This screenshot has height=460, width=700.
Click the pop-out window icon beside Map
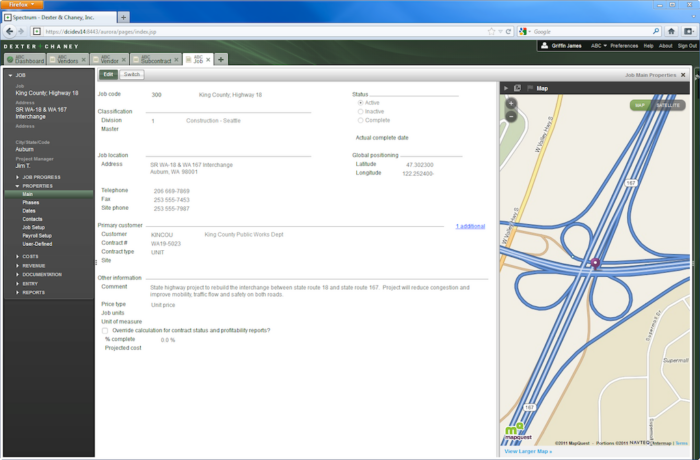click(x=517, y=88)
